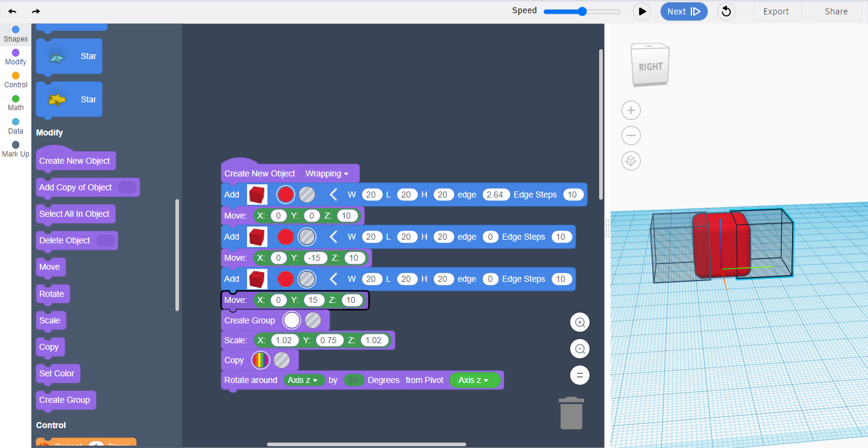This screenshot has width=868, height=448.
Task: Select the Scale block in the palette
Action: [51, 320]
